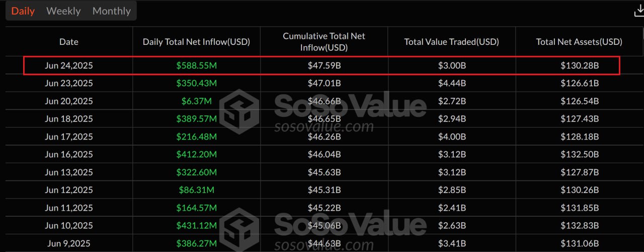Click the $132.83B net assets value
The height and width of the screenshot is (252, 644).
[580, 225]
